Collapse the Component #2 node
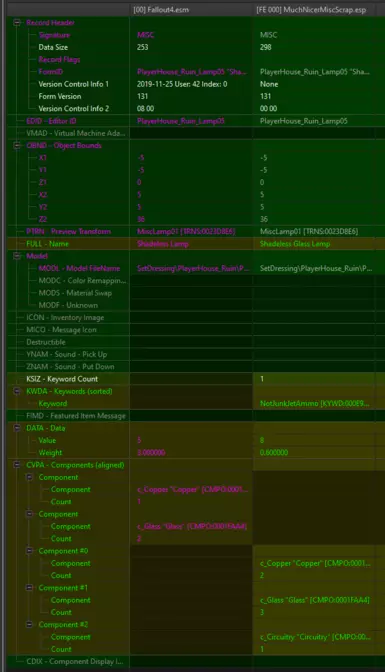 [x=30, y=624]
